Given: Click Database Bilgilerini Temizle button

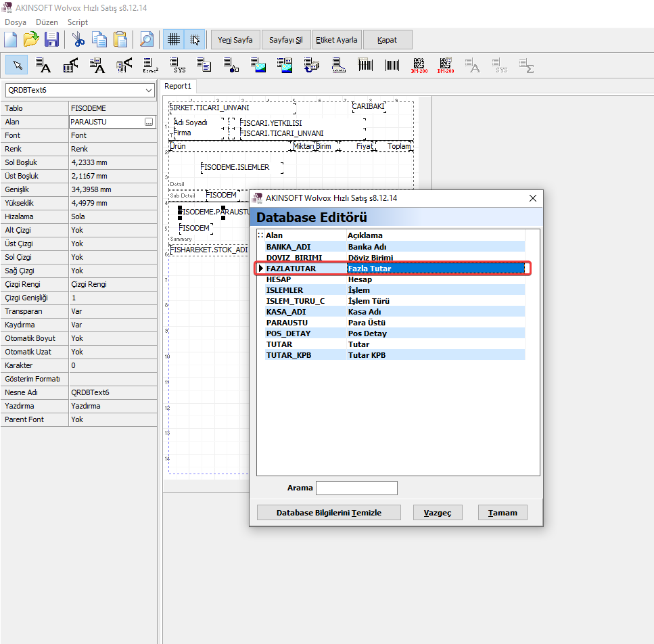Looking at the screenshot, I should pos(329,513).
